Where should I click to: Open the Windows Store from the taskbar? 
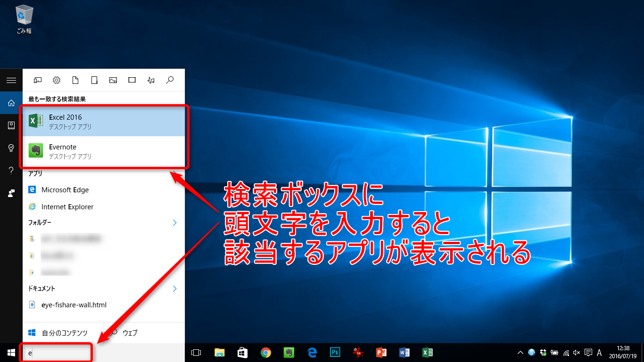point(243,353)
